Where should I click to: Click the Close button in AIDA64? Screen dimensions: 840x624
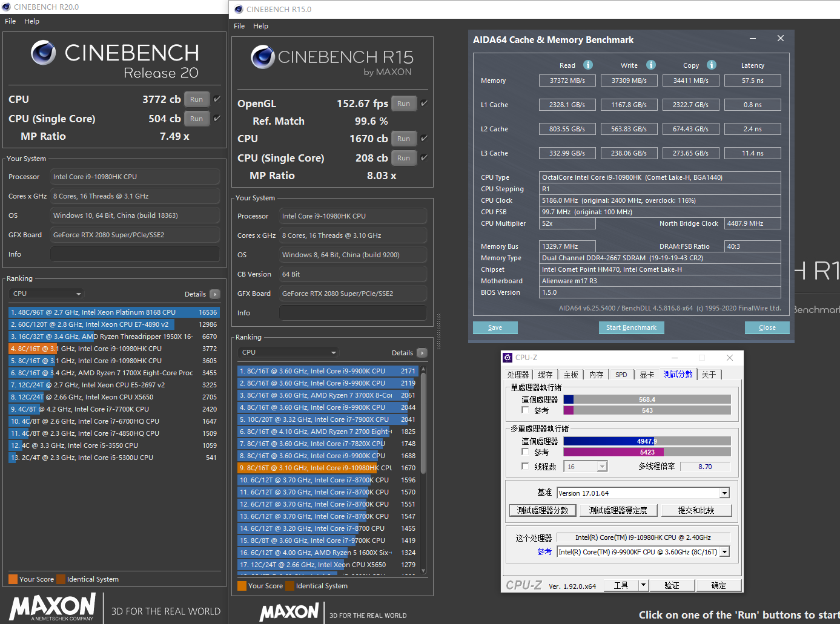pyautogui.click(x=767, y=327)
